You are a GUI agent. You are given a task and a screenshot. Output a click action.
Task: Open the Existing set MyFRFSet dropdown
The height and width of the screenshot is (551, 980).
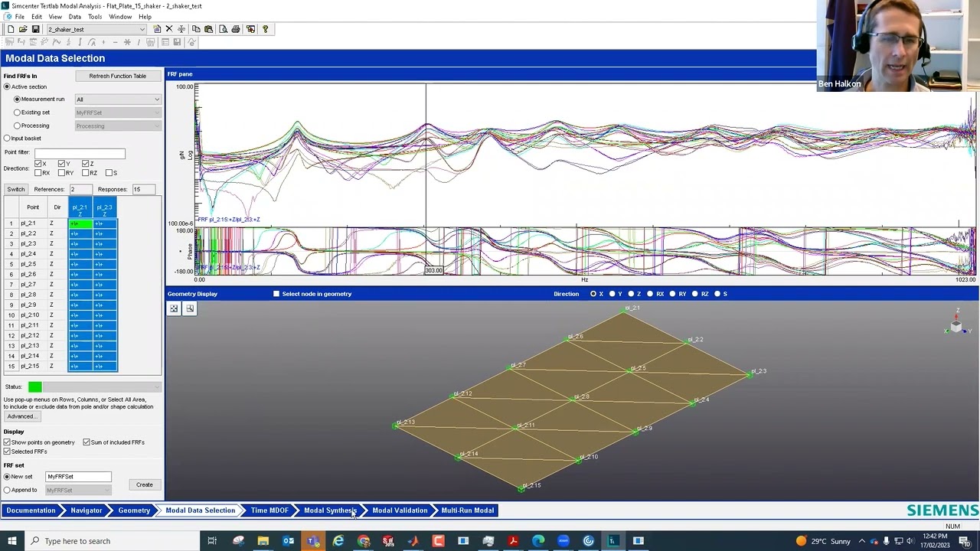(118, 112)
